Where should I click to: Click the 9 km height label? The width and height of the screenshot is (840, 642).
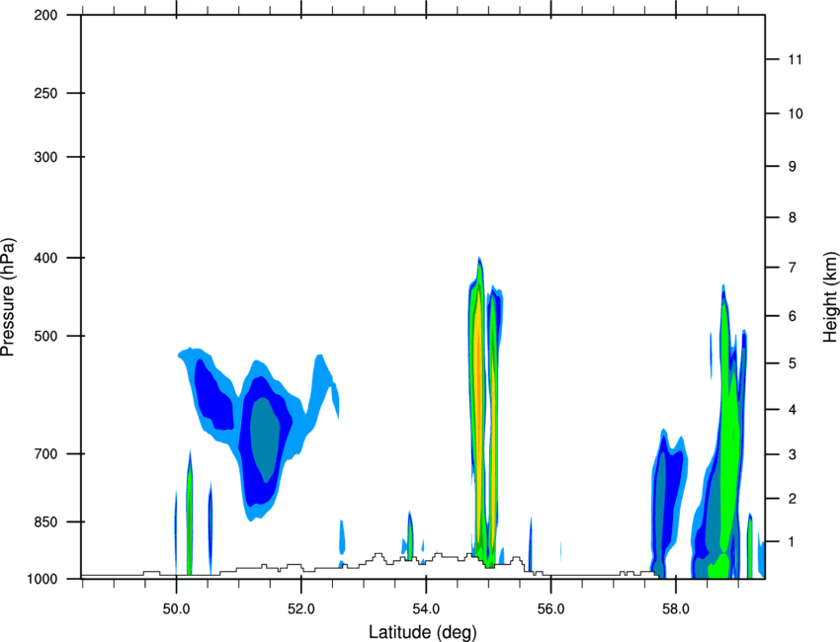coord(793,167)
